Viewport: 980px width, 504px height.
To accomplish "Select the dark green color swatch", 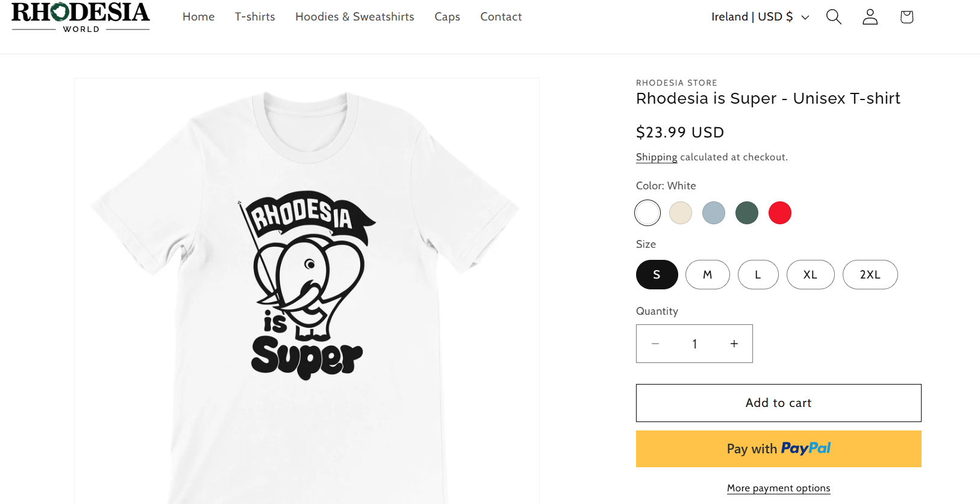I will (x=747, y=213).
